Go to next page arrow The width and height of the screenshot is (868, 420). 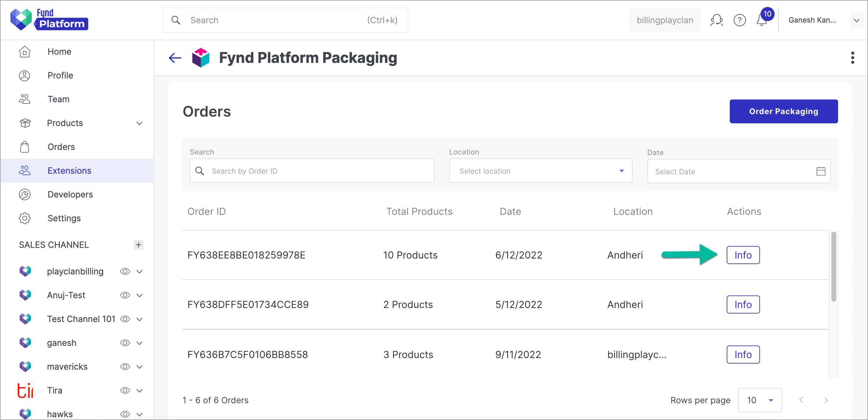click(826, 400)
